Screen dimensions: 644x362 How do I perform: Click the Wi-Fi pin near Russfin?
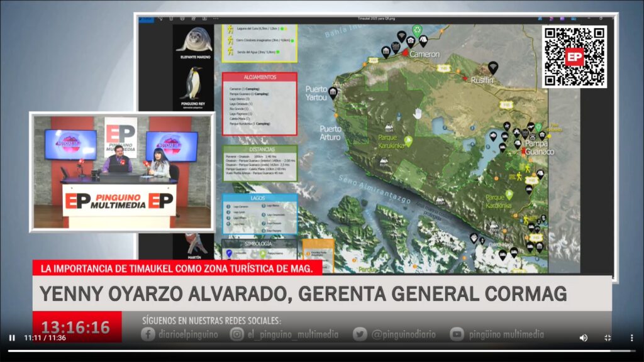(x=493, y=67)
